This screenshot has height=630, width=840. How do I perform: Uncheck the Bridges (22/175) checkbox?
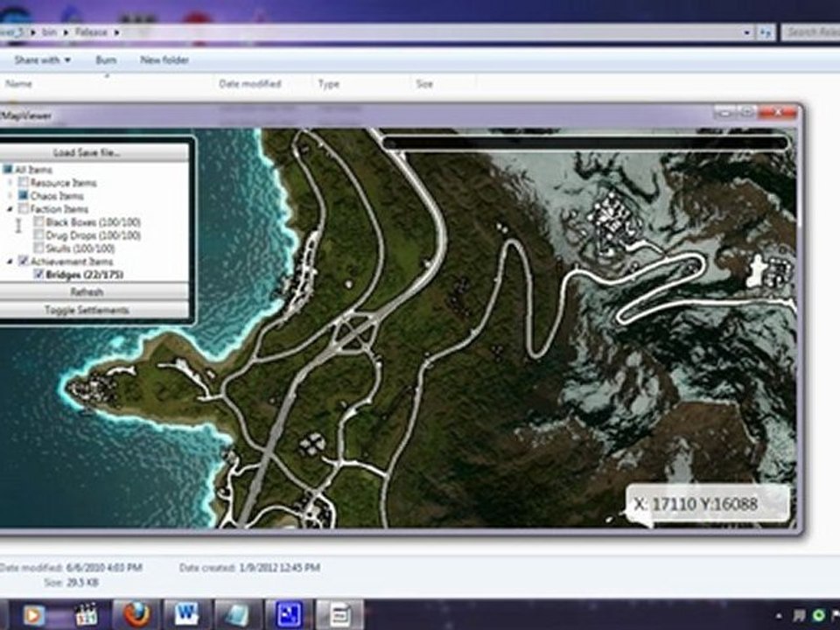[38, 274]
